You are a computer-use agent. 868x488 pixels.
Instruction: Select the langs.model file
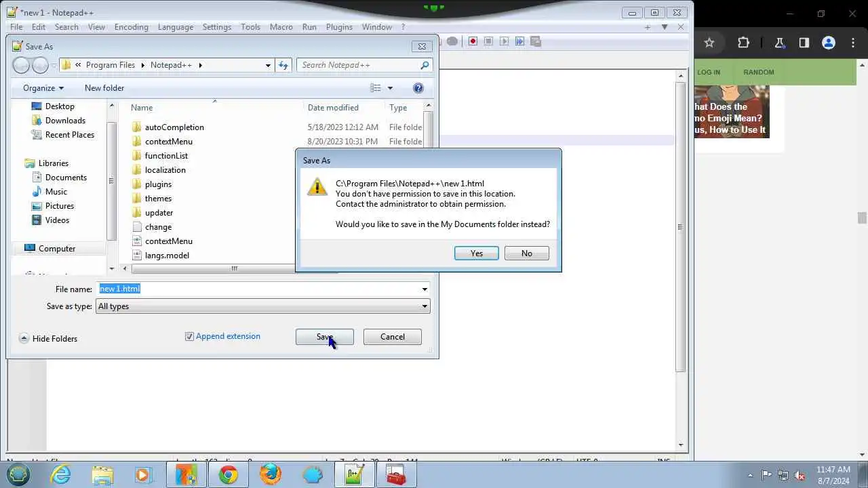click(x=167, y=256)
